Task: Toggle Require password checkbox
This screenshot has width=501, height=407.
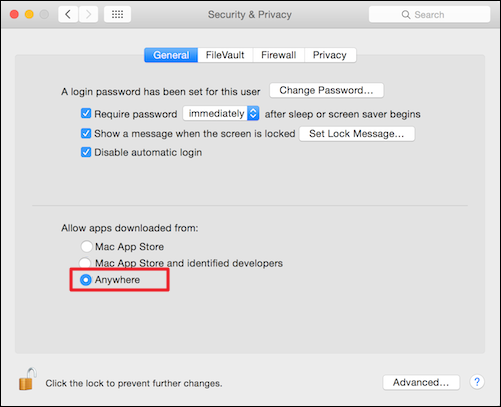Action: point(86,113)
